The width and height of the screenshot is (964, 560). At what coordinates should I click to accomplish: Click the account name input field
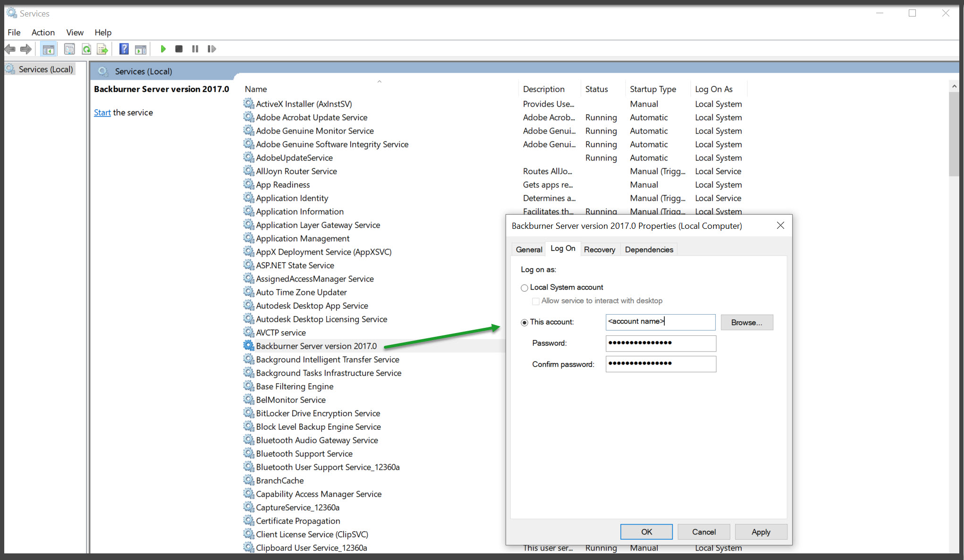coord(660,322)
